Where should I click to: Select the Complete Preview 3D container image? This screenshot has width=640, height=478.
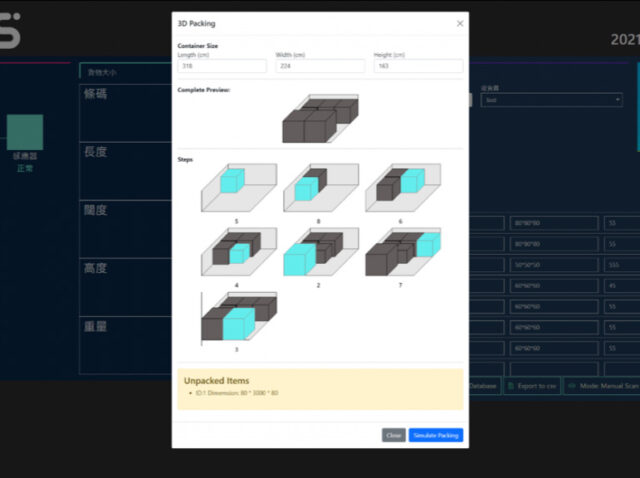coord(319,119)
